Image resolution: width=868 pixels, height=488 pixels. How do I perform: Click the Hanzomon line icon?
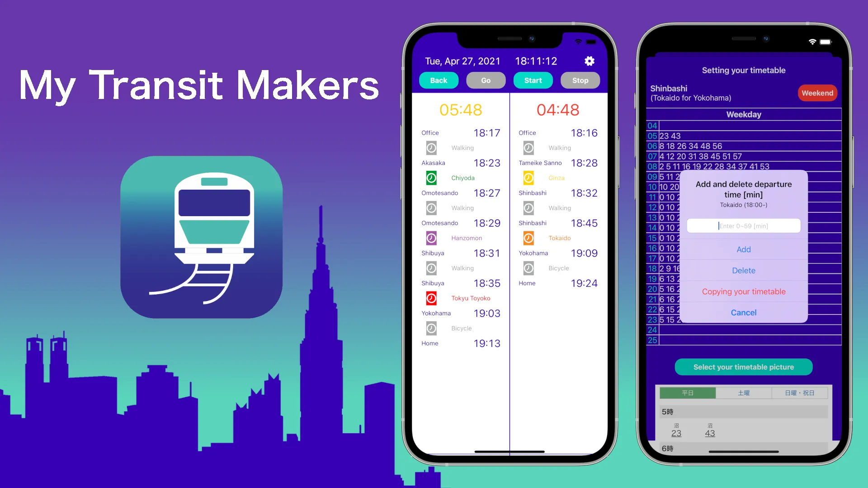430,238
